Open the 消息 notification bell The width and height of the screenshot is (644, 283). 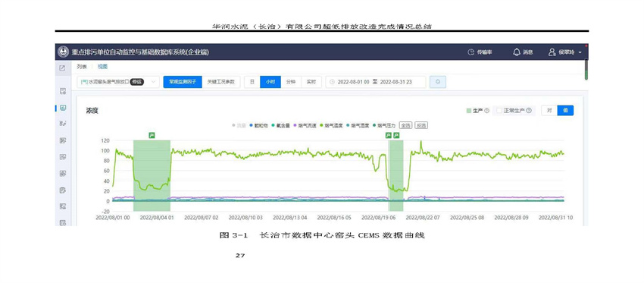coord(517,52)
